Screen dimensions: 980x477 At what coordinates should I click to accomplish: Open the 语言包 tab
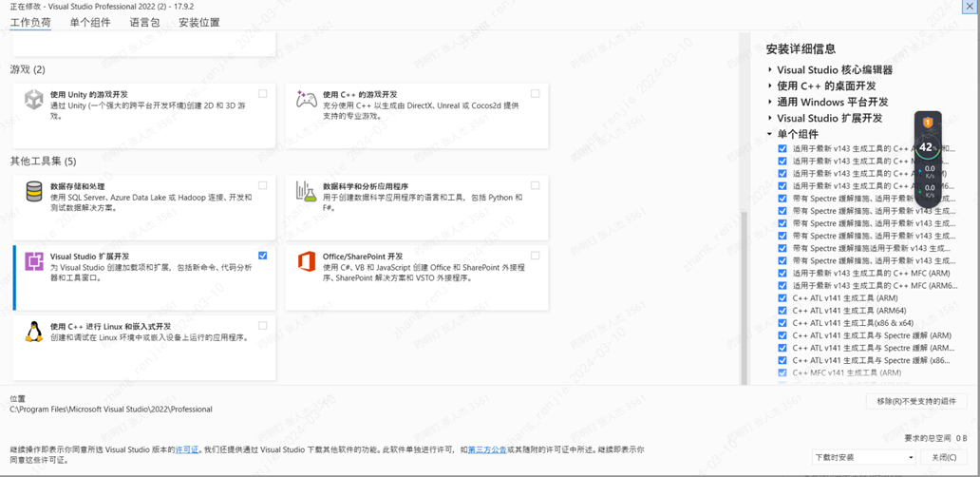pos(145,23)
